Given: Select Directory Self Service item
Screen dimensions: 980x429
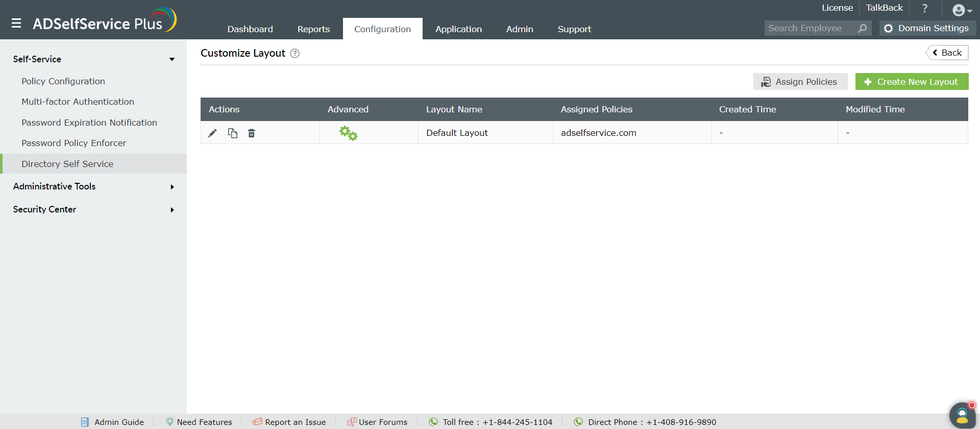Looking at the screenshot, I should click(x=93, y=164).
